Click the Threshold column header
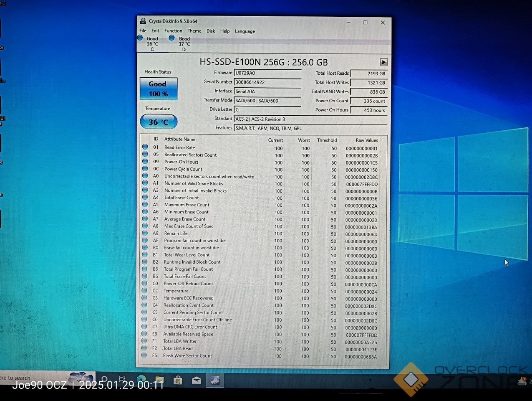Screen dimensions: 532x401 pyautogui.click(x=327, y=140)
